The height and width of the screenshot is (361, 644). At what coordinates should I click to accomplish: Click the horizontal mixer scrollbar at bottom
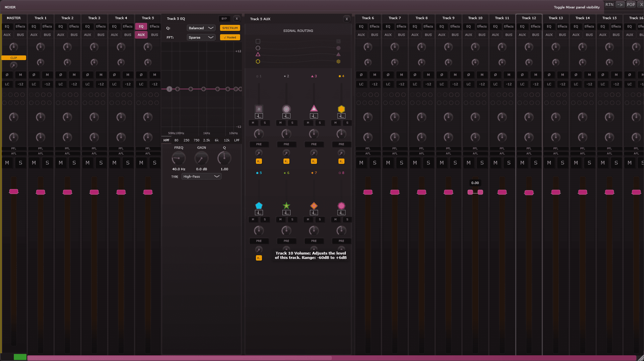(179, 358)
